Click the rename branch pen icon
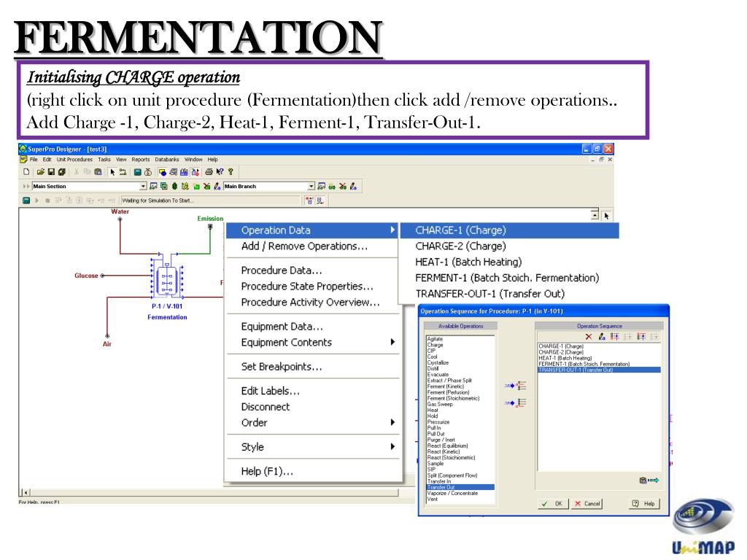Image resolution: width=747 pixels, height=560 pixels. click(x=353, y=186)
